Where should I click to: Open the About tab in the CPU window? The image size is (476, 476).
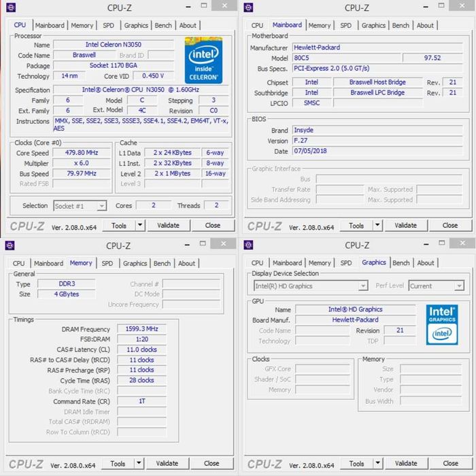188,26
